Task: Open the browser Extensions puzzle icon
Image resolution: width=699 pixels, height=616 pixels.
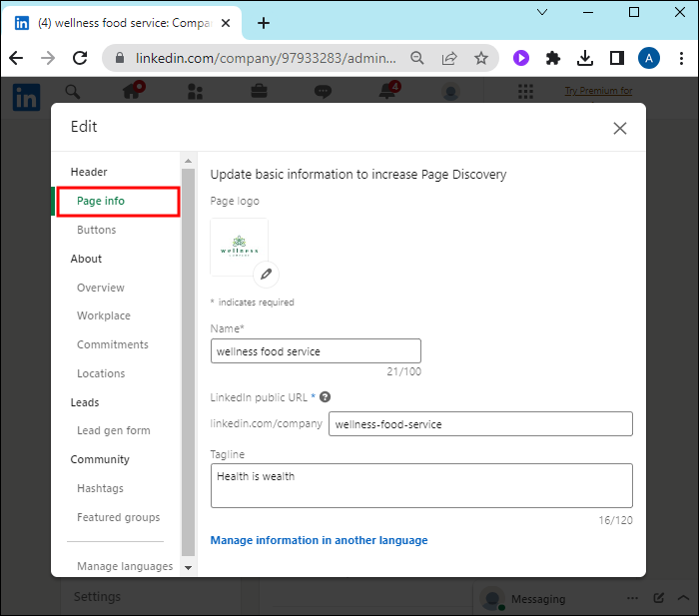Action: pos(553,58)
